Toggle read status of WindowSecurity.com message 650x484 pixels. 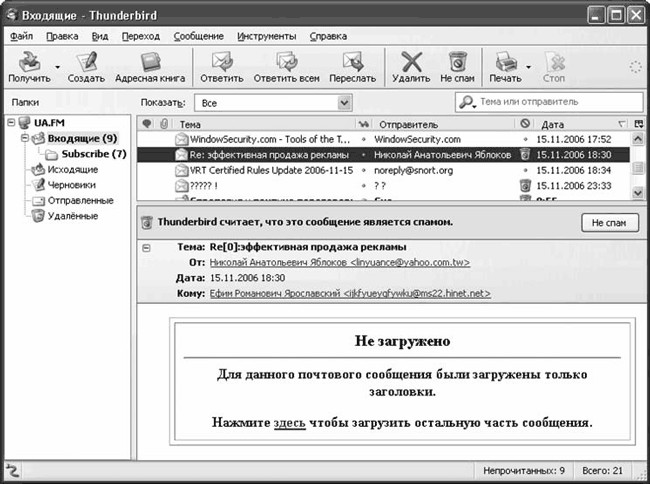click(x=364, y=139)
